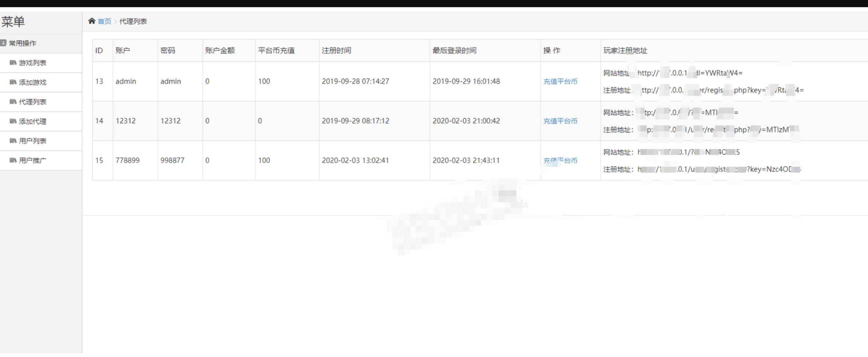The width and height of the screenshot is (868, 357).
Task: Click 注册地址 URL in row 14
Action: pyautogui.click(x=719, y=130)
